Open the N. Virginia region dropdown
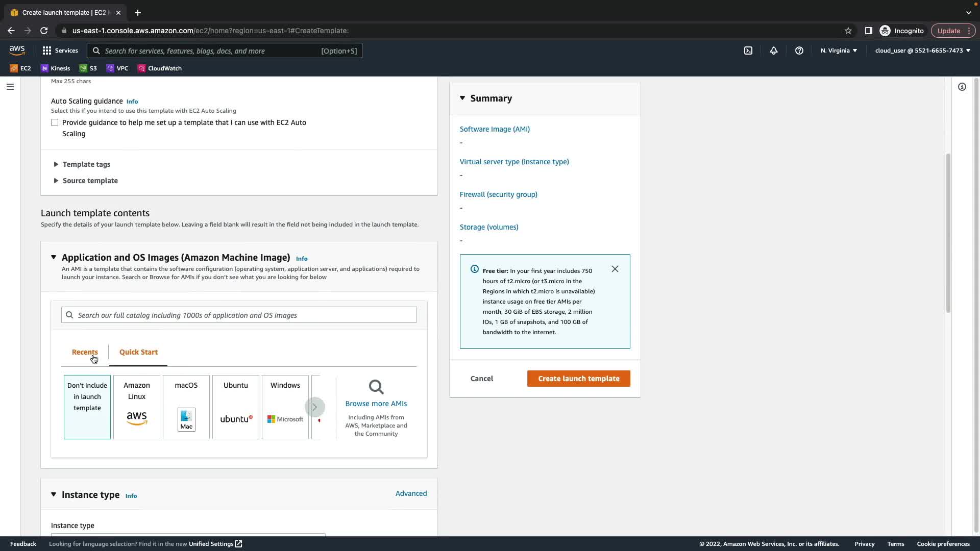The image size is (980, 551). (x=839, y=51)
